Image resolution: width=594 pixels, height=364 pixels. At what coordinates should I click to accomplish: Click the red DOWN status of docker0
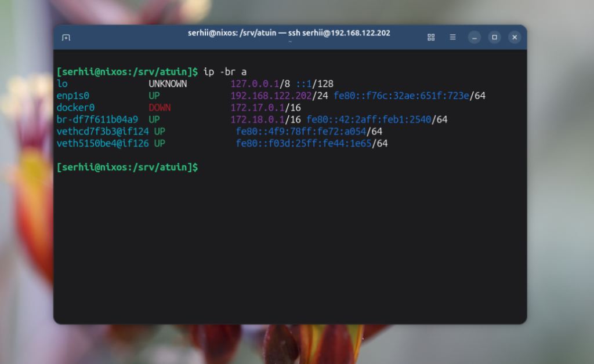coord(160,108)
